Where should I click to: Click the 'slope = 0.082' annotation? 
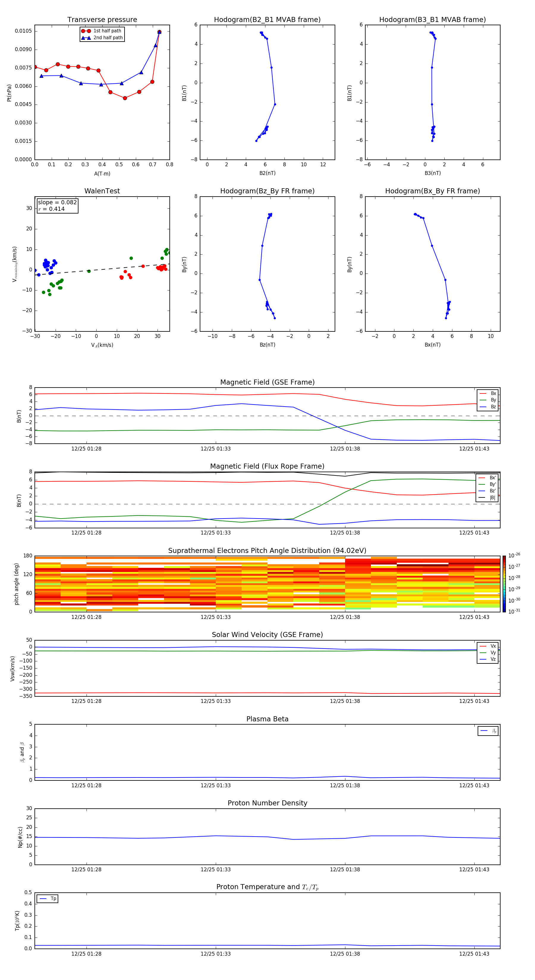pyautogui.click(x=57, y=203)
